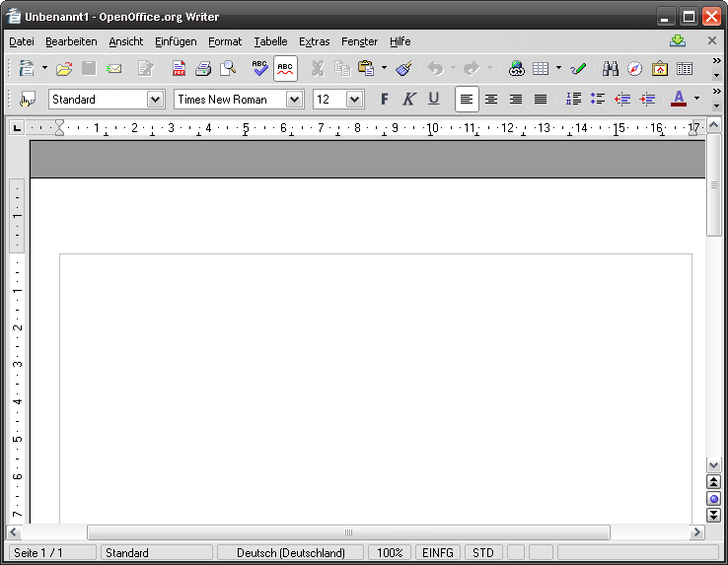Click the vertical scrollbar down arrow
This screenshot has height=565, width=728.
[714, 464]
